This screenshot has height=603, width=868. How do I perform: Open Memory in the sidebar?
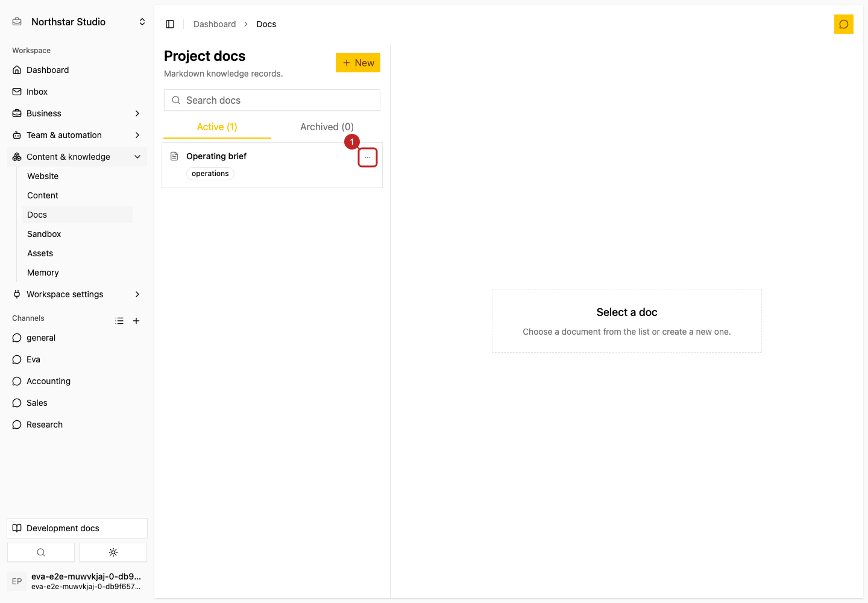77,273
